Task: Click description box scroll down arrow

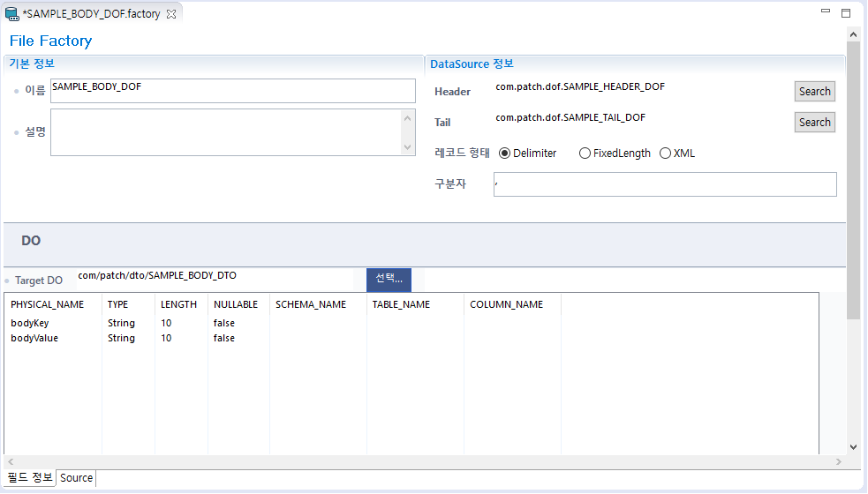Action: [407, 147]
